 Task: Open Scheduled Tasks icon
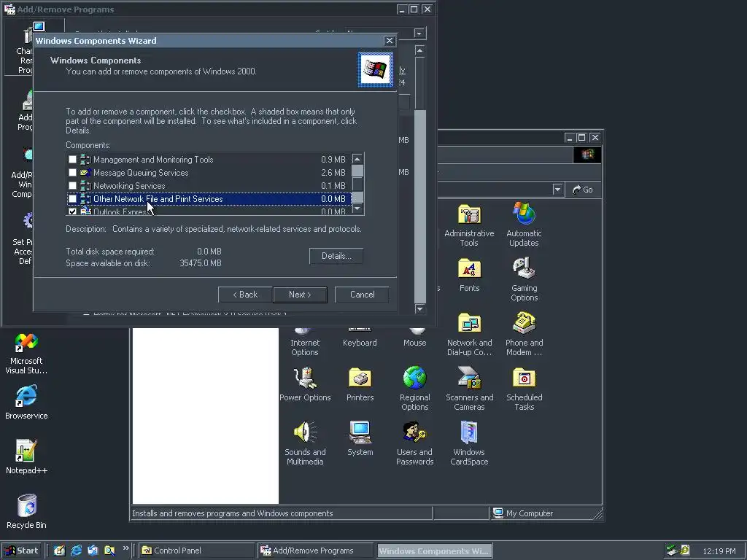pyautogui.click(x=524, y=389)
